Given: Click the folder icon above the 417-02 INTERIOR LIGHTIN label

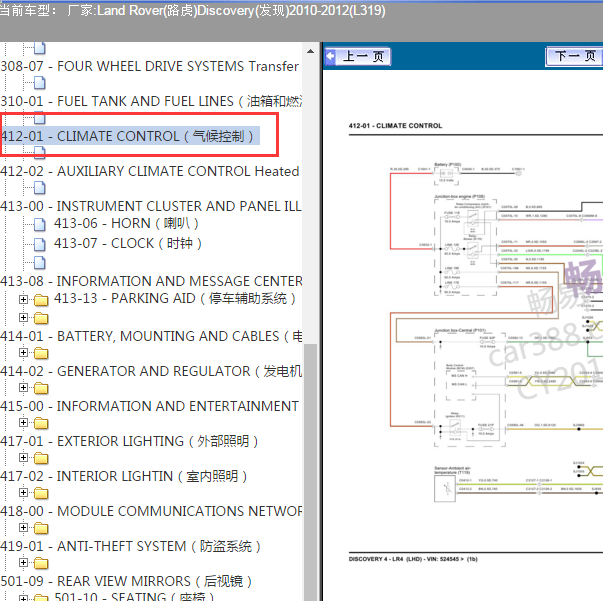Looking at the screenshot, I should [41, 458].
